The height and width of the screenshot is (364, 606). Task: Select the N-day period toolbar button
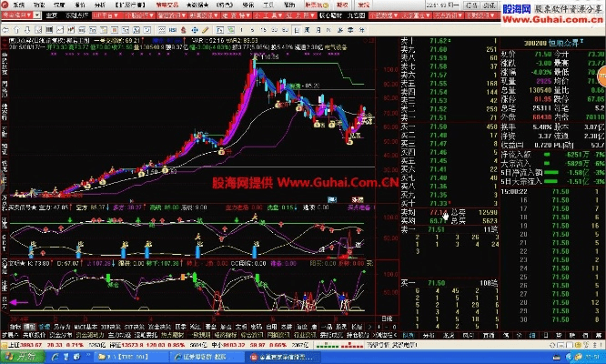[328, 30]
